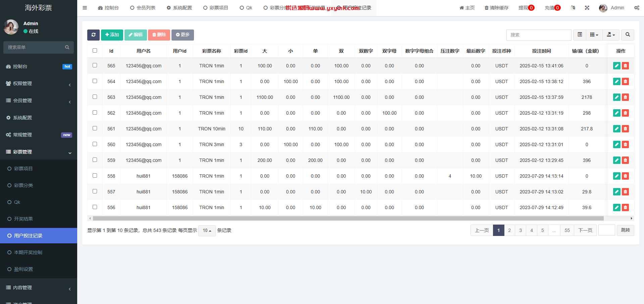Image resolution: width=644 pixels, height=304 pixels.
Task: Delete record 560 with red trash icon
Action: tap(625, 144)
